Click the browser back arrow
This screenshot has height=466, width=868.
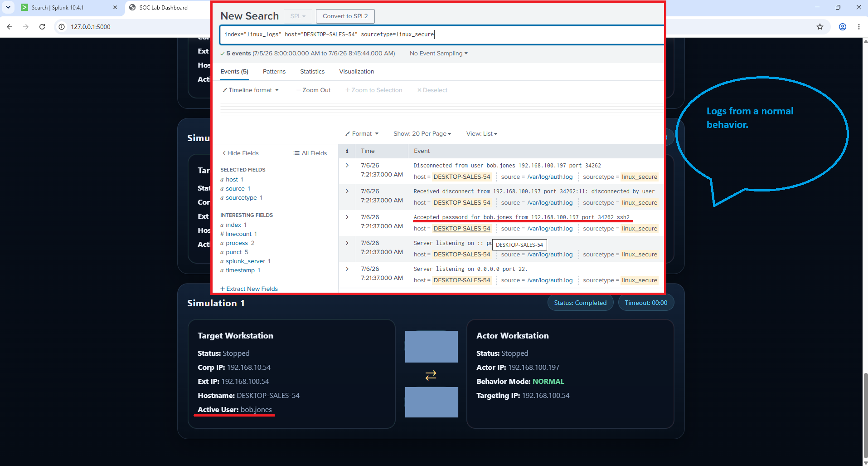click(x=10, y=27)
